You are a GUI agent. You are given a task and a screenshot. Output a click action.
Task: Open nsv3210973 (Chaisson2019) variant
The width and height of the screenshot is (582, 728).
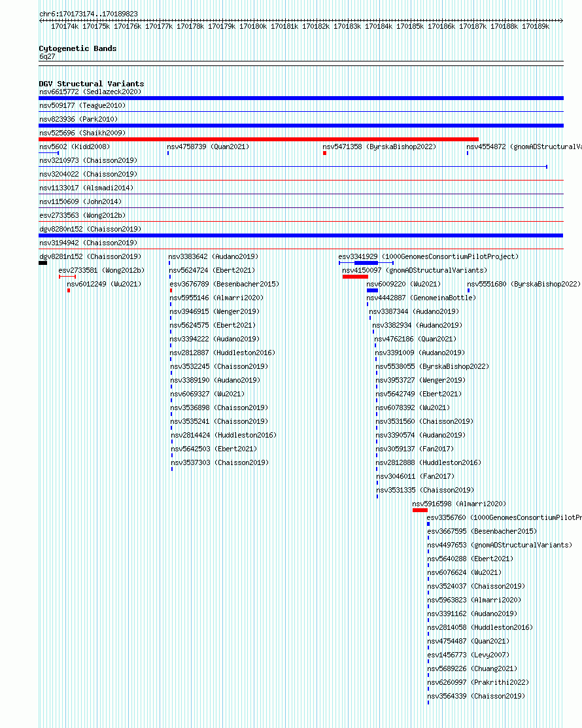(88, 161)
